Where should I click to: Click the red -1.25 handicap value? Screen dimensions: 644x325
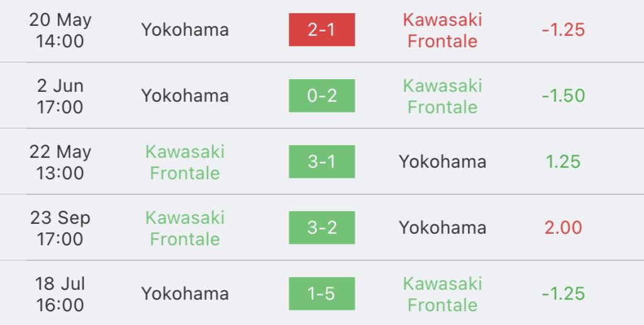pos(563,30)
